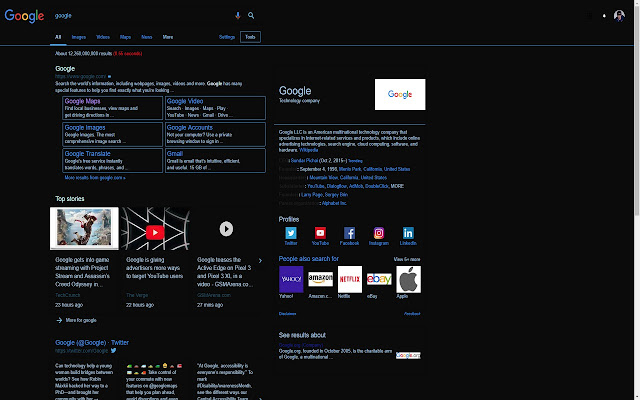This screenshot has width=640, height=400.
Task: Click the Tools button
Action: [x=250, y=37]
